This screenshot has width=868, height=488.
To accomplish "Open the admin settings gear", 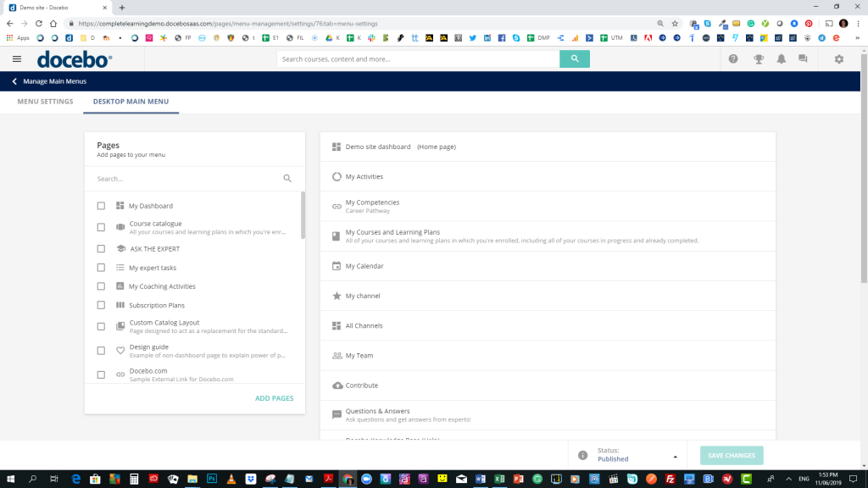I will click(838, 58).
